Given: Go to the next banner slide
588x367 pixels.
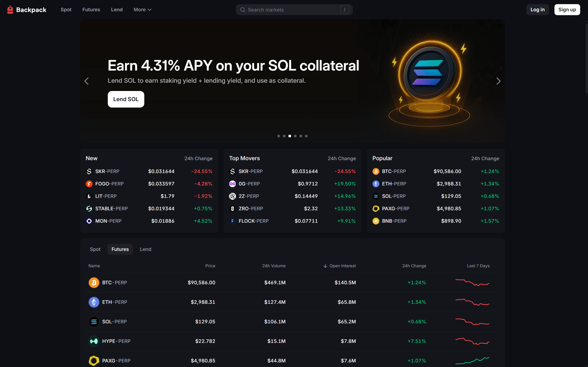Looking at the screenshot, I should [498, 81].
